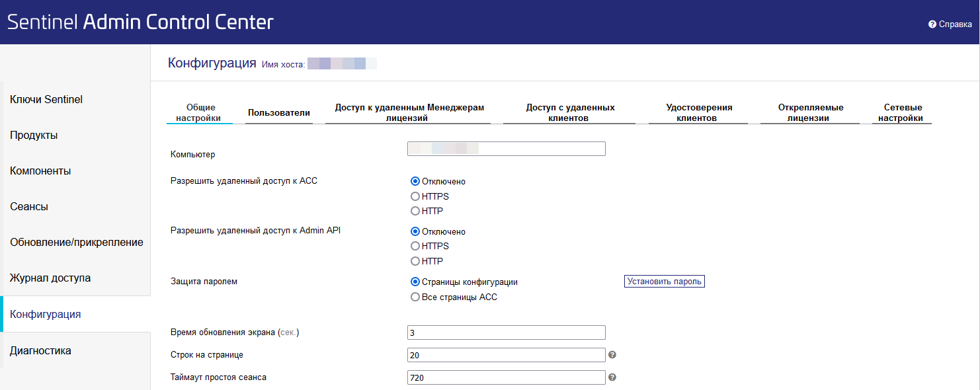Select Страницы конфигурации password protection

tap(415, 282)
